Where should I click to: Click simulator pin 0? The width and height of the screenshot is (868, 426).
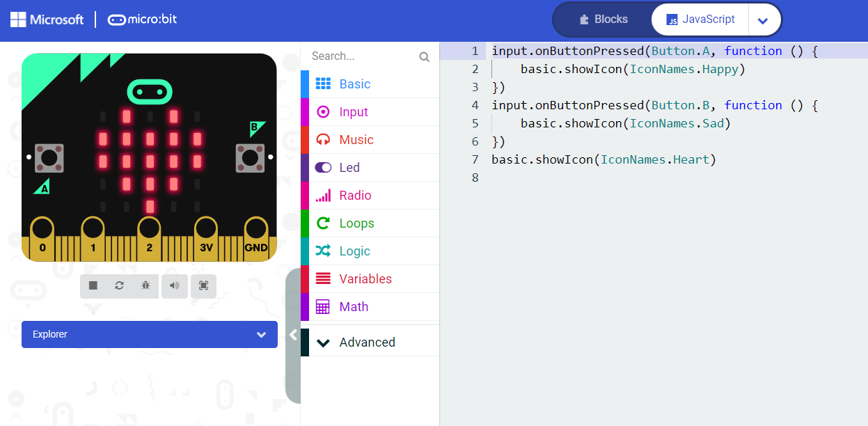42,238
